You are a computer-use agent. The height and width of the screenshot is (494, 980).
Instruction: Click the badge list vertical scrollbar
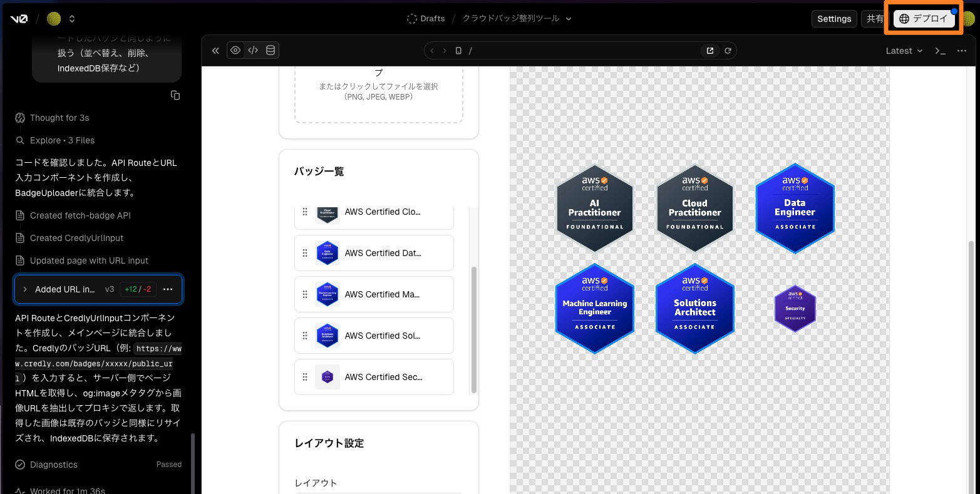(x=473, y=329)
